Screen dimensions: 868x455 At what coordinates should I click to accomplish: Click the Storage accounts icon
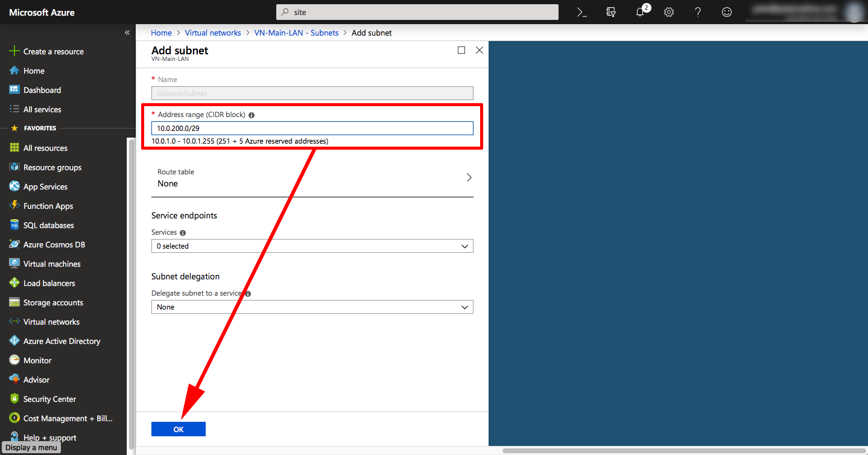click(x=14, y=302)
